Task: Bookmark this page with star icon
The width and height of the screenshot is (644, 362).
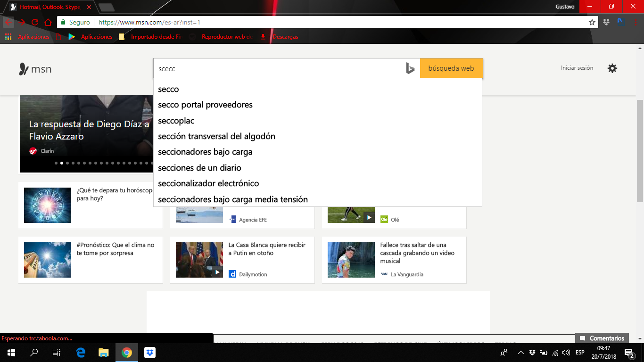Action: tap(592, 22)
